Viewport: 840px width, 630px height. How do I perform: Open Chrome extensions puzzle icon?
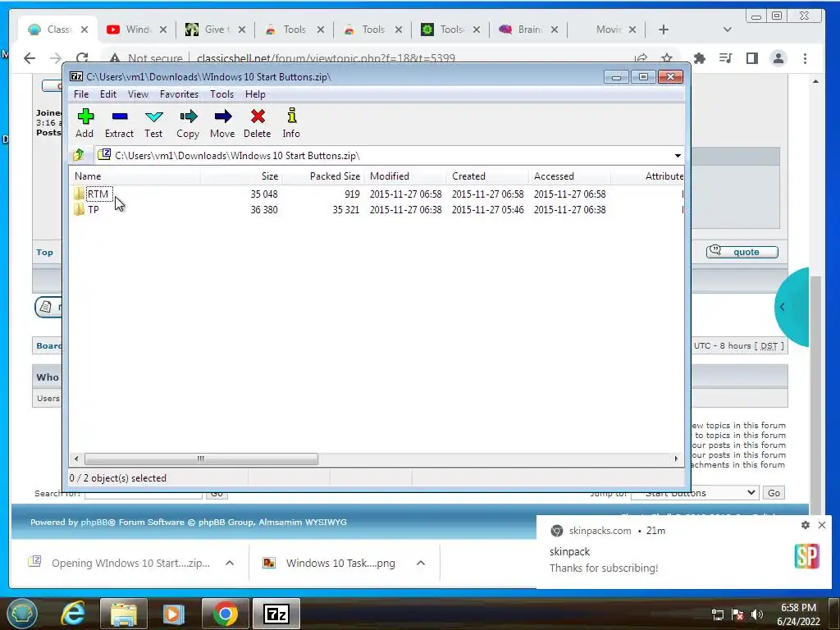pos(699,58)
